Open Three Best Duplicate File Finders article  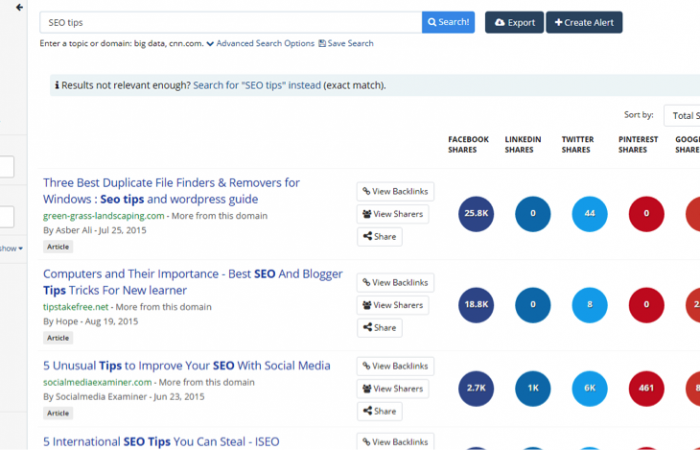tap(171, 191)
